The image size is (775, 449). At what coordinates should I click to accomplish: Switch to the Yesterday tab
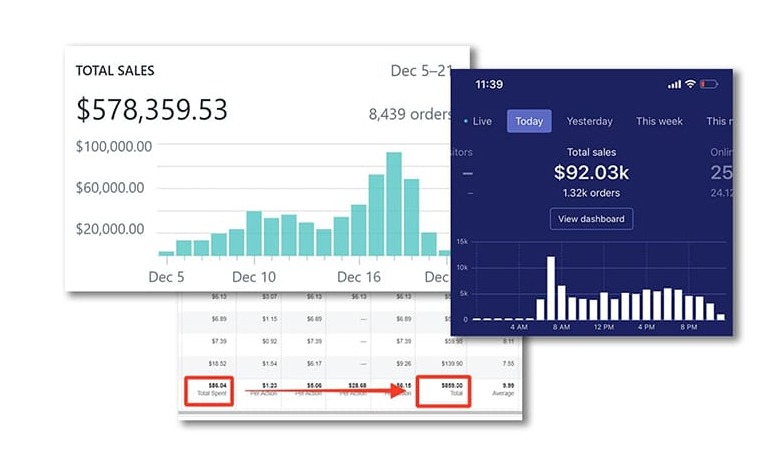[589, 121]
